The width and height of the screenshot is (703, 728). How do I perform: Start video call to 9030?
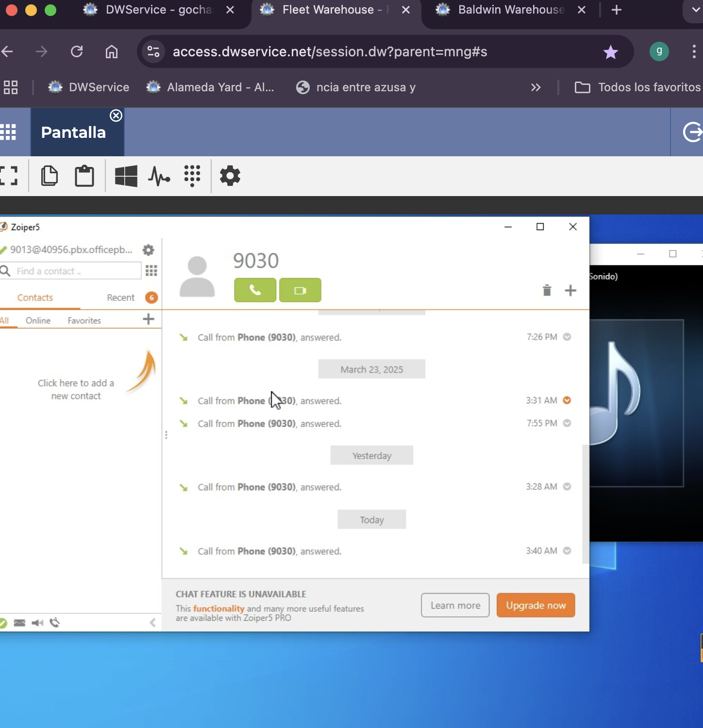[300, 290]
